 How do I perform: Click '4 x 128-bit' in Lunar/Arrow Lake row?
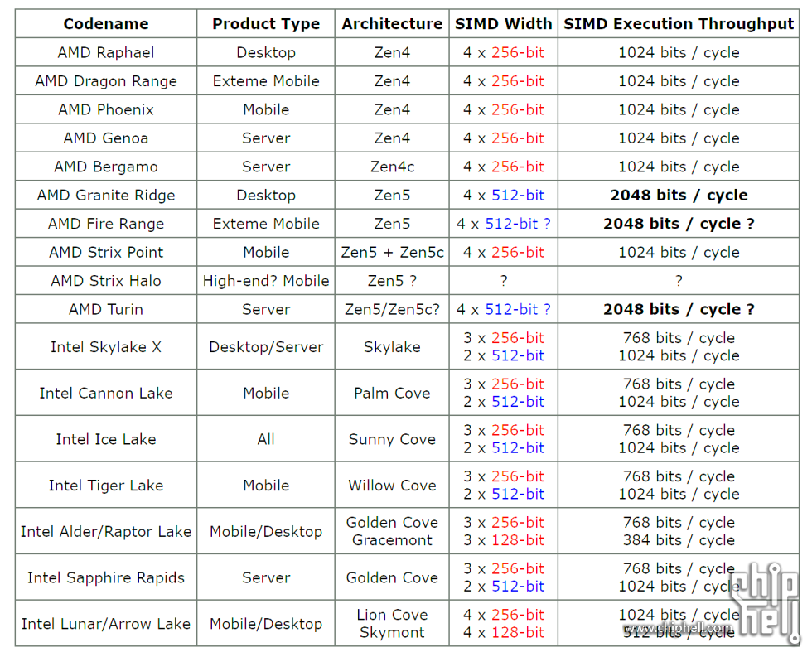[504, 632]
